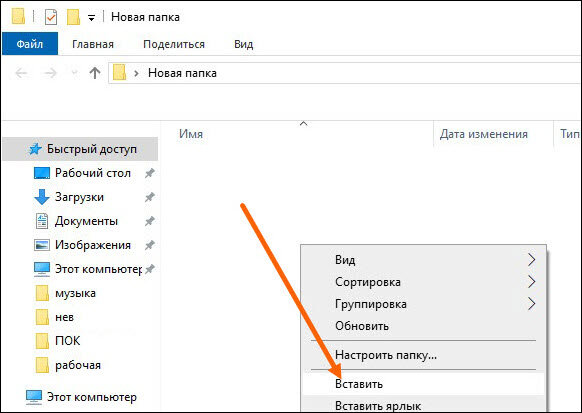This screenshot has width=582, height=413.
Task: Choose Вставить in the context menu
Action: 424,384
